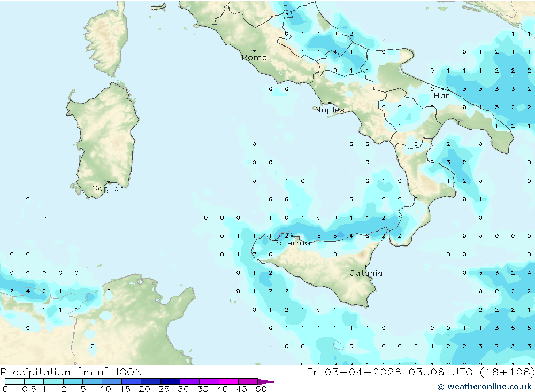Select the "40" legend scale label
The image size is (535, 392).
pyautogui.click(x=223, y=389)
